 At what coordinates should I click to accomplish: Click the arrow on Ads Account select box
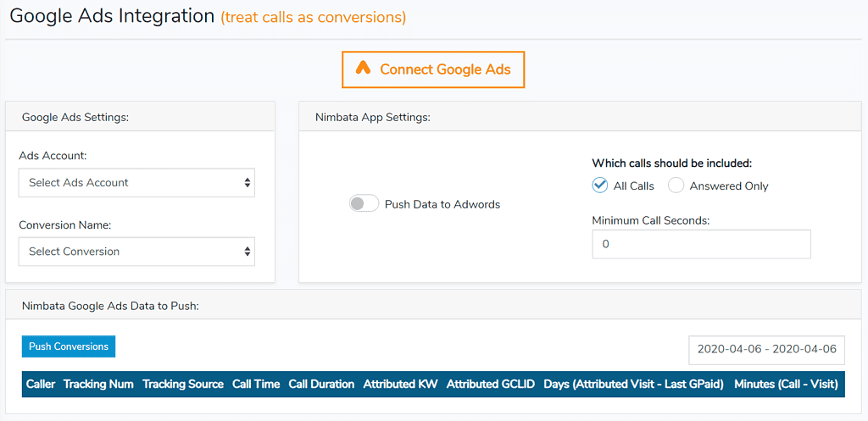[x=247, y=182]
